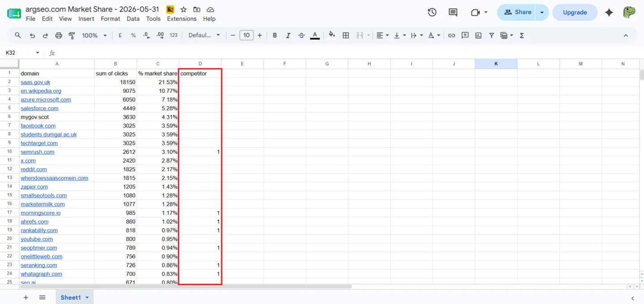Hide the menus with collapse chevron
Viewport: 644px width, 304px height.
point(626,35)
